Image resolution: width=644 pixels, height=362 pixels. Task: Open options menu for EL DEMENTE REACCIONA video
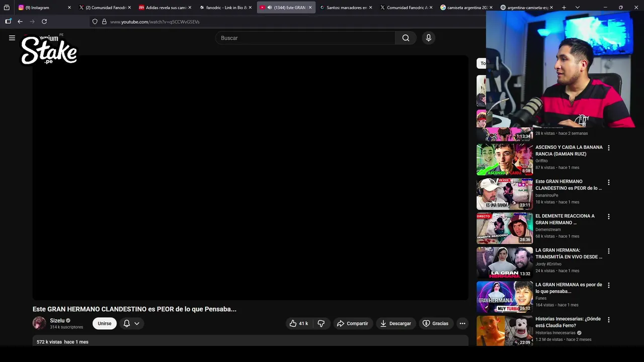(x=609, y=217)
